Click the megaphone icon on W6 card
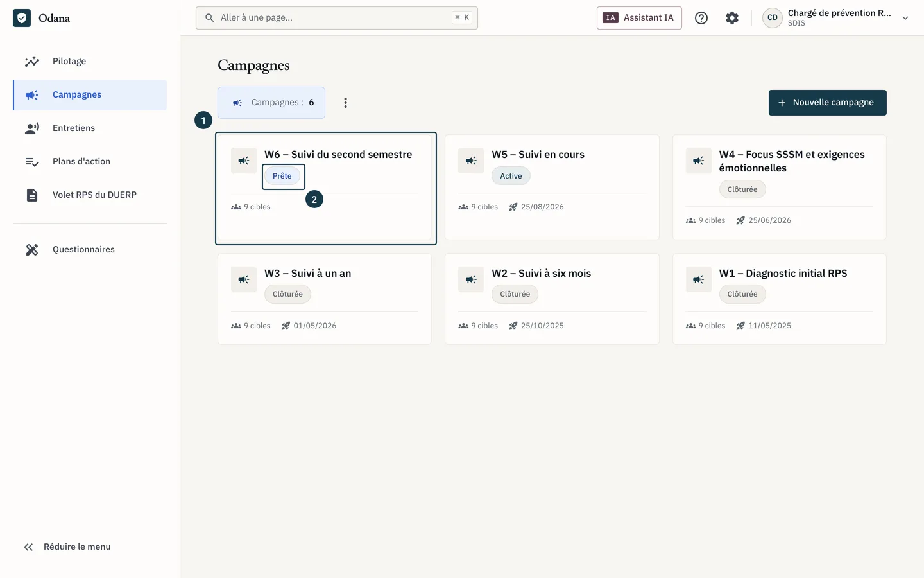Viewport: 924px width, 578px height. (x=244, y=161)
